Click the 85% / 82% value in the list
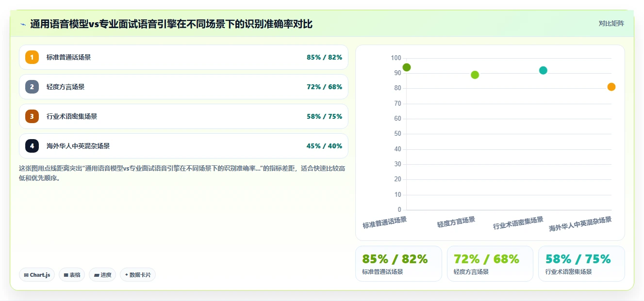The width and height of the screenshot is (644, 301). tap(324, 57)
